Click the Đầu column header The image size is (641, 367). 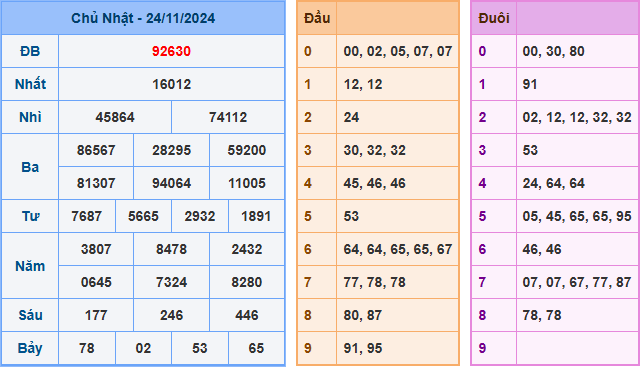coord(317,18)
